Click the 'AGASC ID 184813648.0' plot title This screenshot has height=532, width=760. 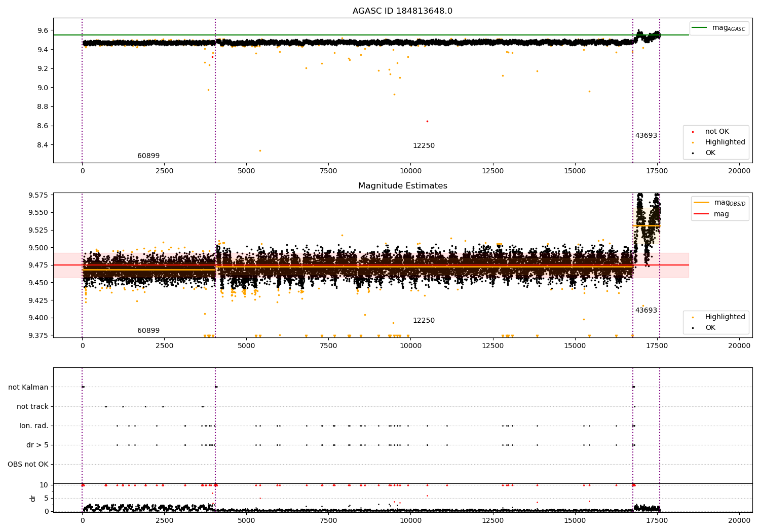402,11
